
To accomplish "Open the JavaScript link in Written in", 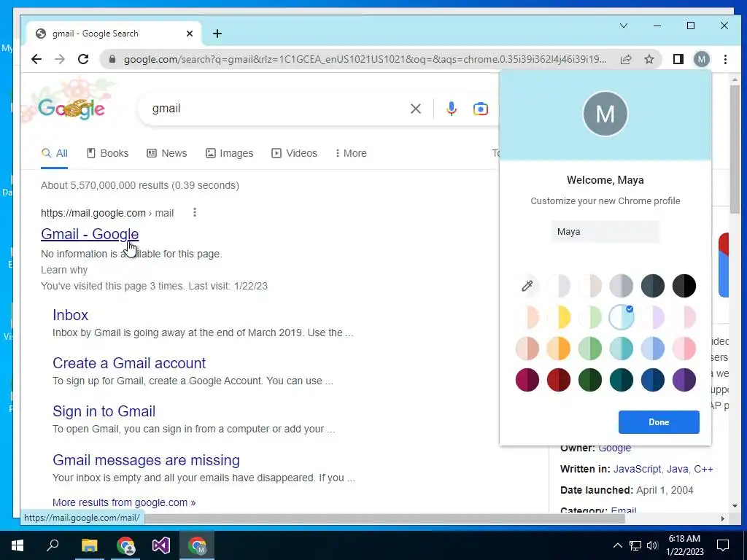I will (x=637, y=469).
